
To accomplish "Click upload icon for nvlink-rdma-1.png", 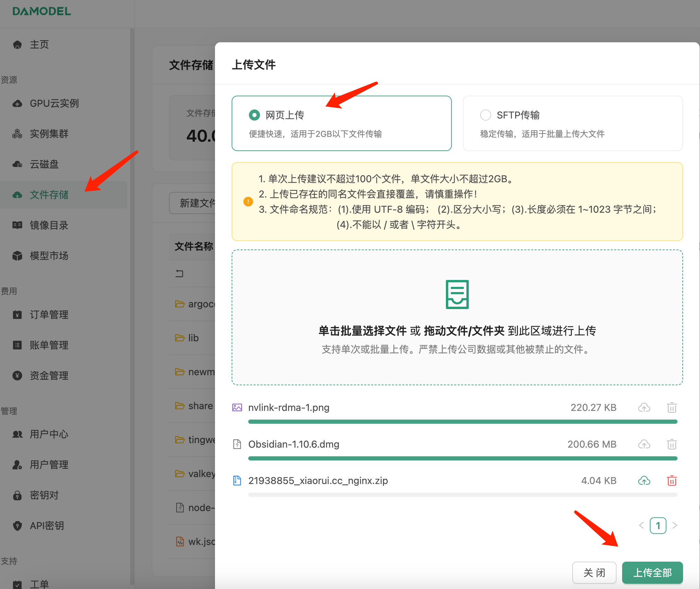I will (644, 407).
